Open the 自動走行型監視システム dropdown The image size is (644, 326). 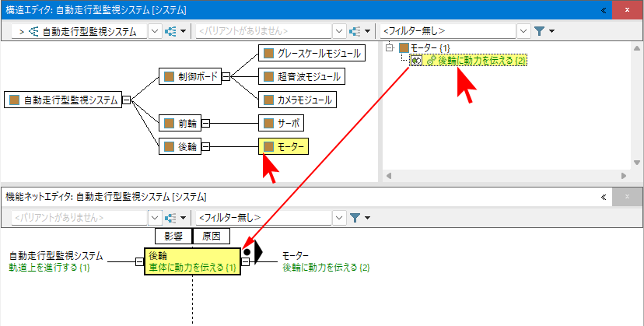coord(153,32)
